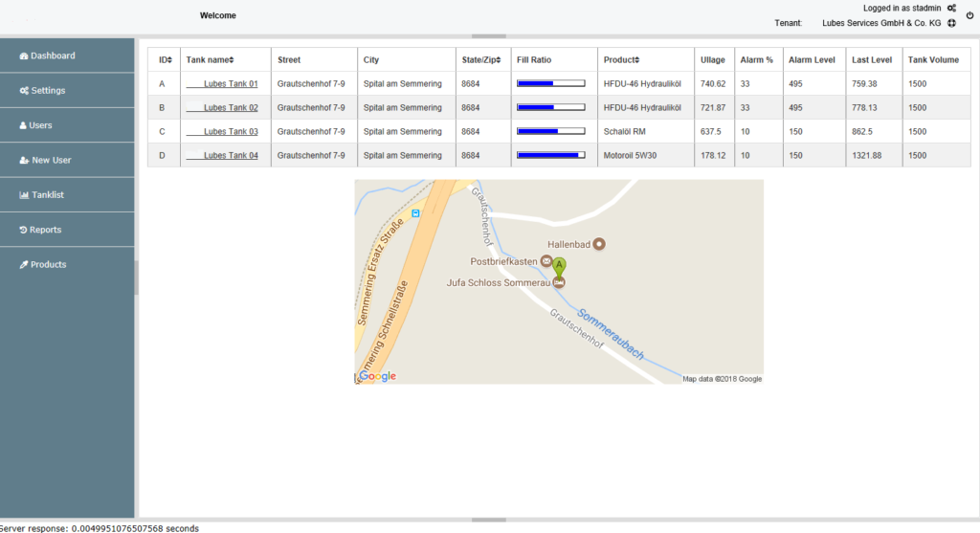Click fill ratio bar for Lubes Tank 03

point(550,131)
